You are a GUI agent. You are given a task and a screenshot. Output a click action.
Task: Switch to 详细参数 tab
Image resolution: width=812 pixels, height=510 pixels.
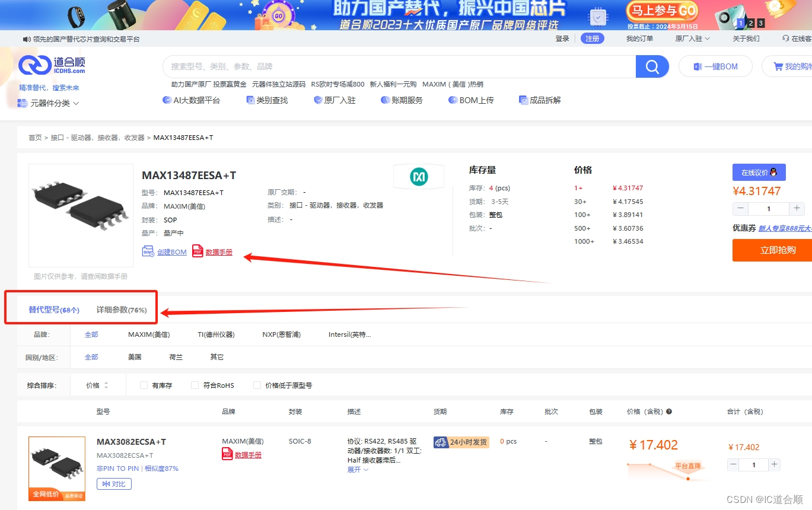pos(122,310)
